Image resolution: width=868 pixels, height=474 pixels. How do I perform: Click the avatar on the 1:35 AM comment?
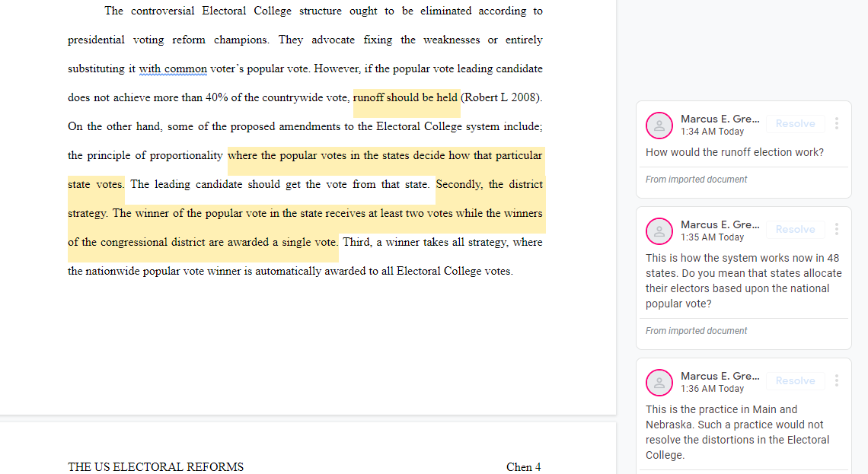click(659, 231)
